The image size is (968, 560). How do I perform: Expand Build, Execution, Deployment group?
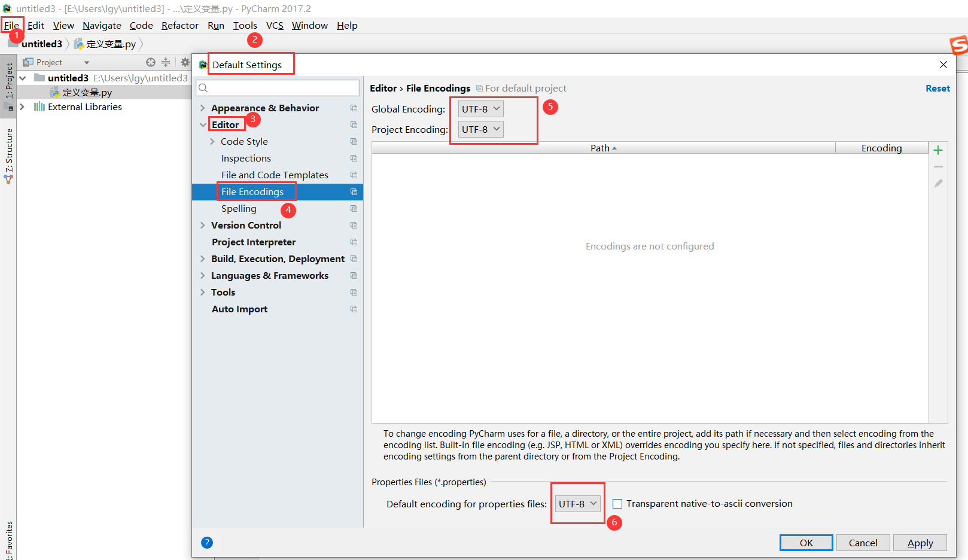tap(203, 258)
